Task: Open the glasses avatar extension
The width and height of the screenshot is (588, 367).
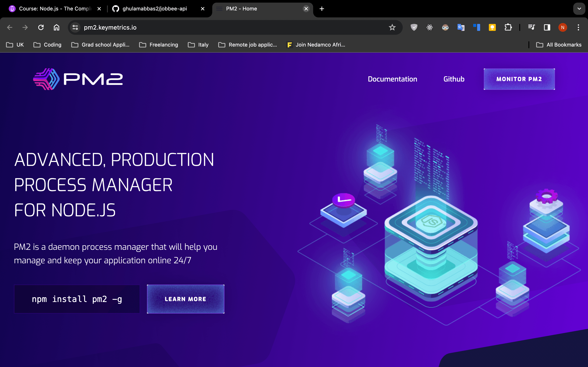Action: click(445, 27)
